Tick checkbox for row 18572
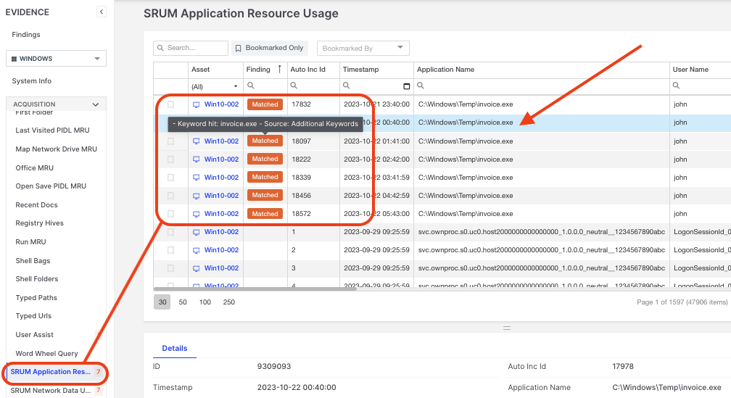 (x=171, y=214)
